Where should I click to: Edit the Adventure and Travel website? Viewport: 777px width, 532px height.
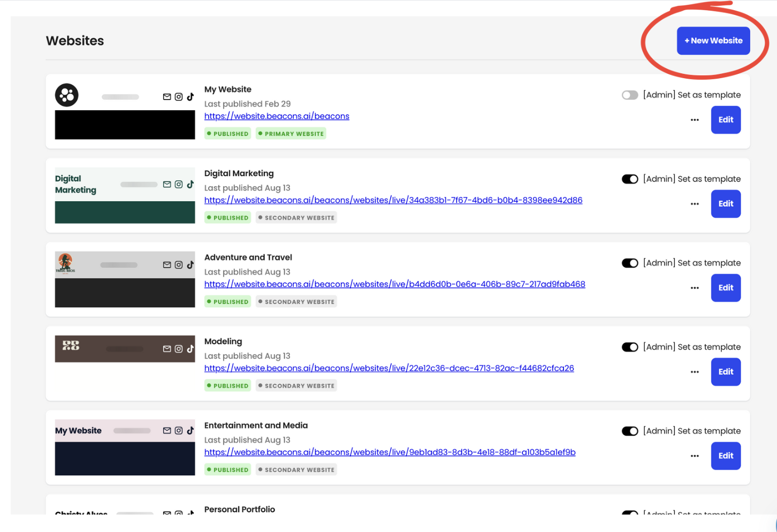[x=726, y=288]
